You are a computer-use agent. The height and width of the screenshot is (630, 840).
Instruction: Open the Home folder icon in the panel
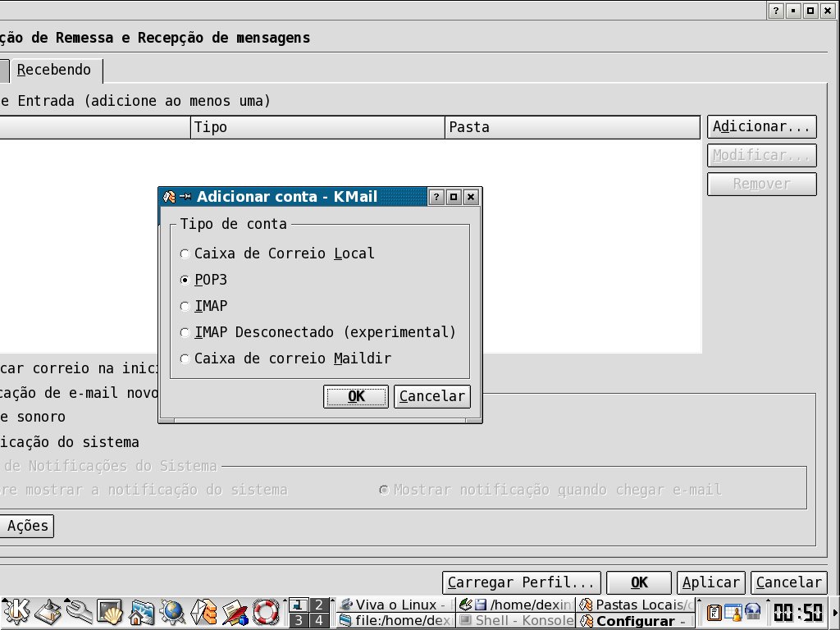pos(141,612)
